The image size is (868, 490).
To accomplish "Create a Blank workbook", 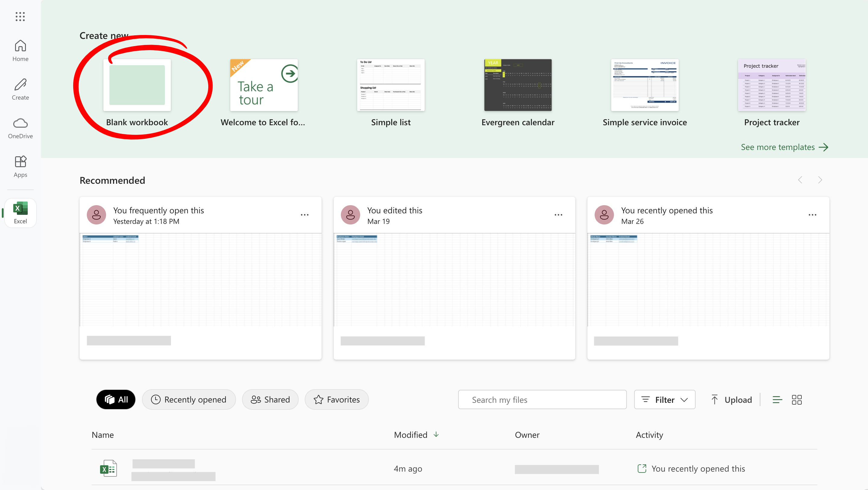I will pos(137,85).
